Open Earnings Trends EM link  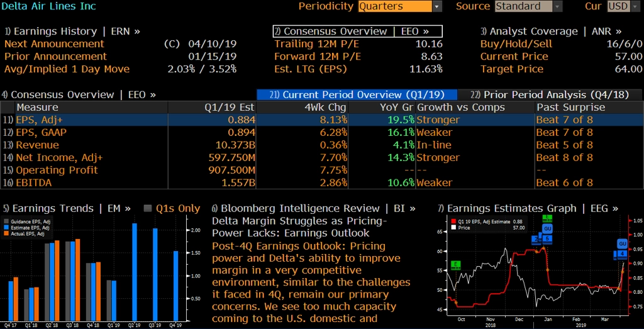pos(67,209)
